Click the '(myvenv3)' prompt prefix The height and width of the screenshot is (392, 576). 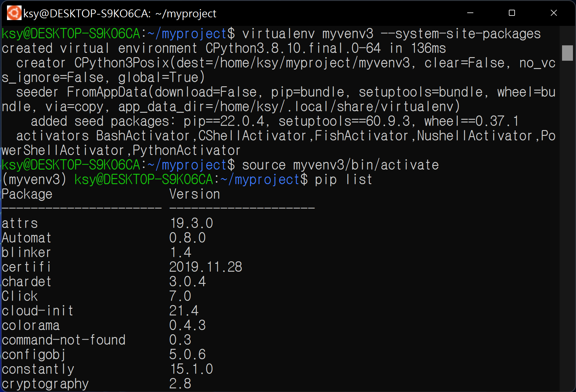pos(34,180)
